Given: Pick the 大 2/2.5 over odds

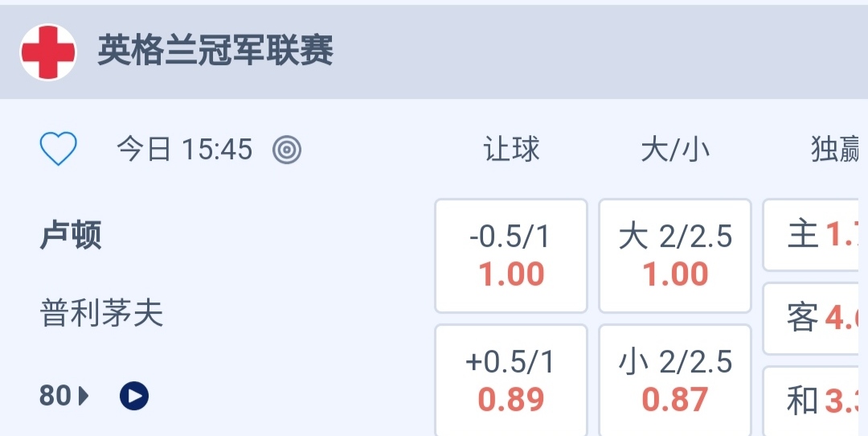Looking at the screenshot, I should pyautogui.click(x=675, y=256).
